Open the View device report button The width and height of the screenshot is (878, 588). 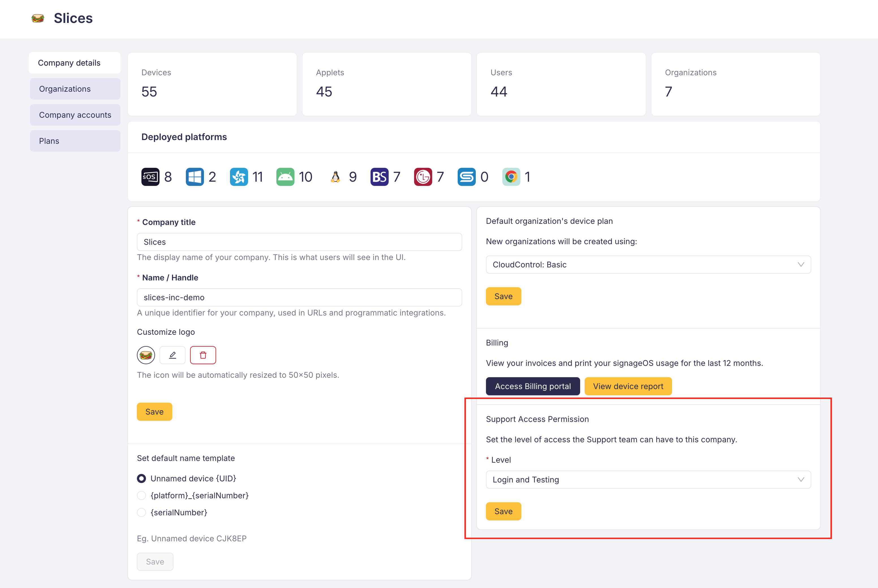(628, 386)
